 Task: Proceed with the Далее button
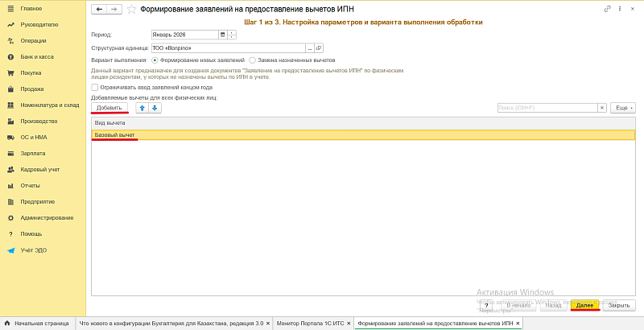pyautogui.click(x=584, y=305)
